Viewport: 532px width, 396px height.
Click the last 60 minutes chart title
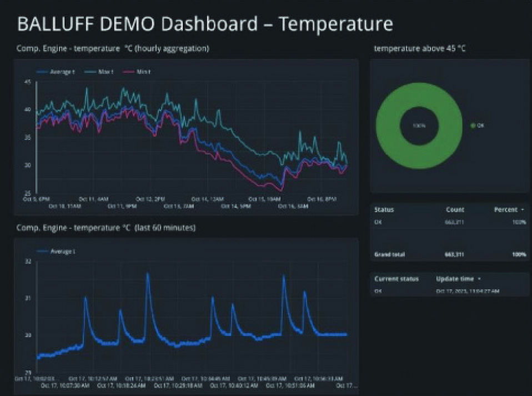click(106, 228)
